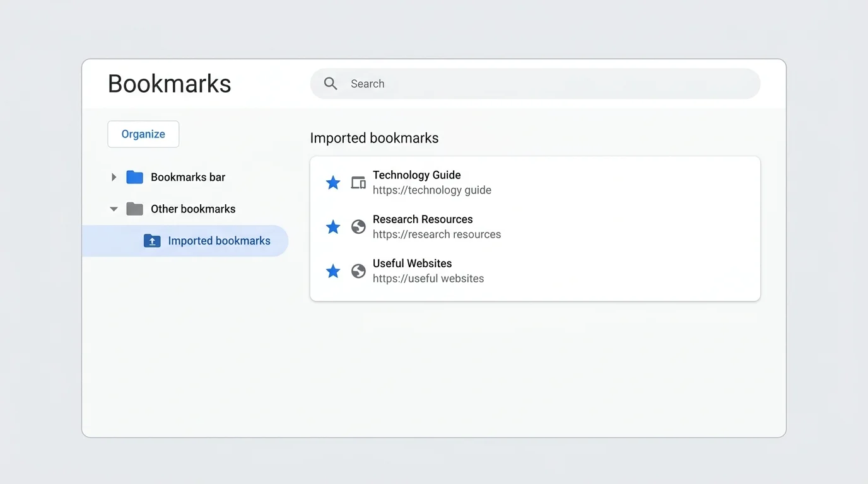This screenshot has width=868, height=484.
Task: Click the Bookmarks page title
Action: click(170, 84)
